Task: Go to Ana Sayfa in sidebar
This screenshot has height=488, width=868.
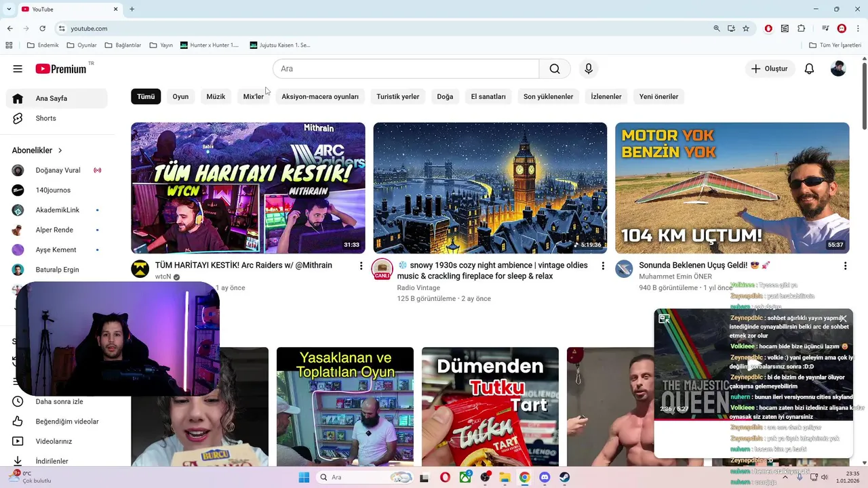Action: (57, 98)
